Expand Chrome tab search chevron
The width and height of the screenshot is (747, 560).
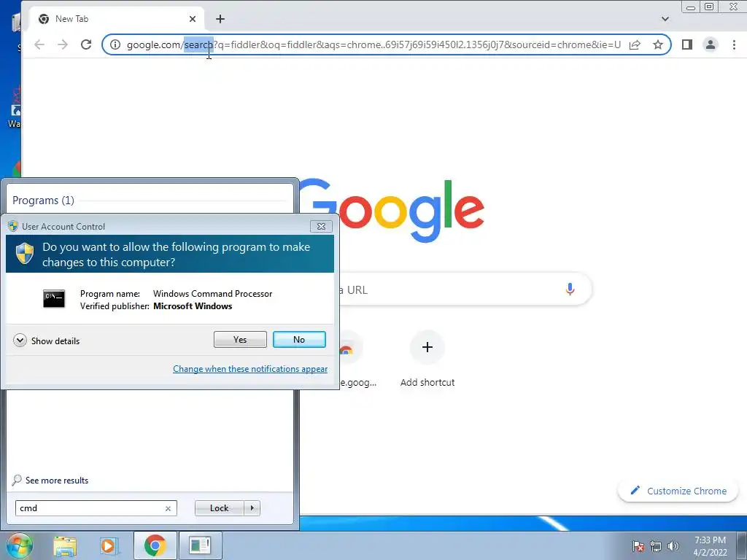pos(665,19)
